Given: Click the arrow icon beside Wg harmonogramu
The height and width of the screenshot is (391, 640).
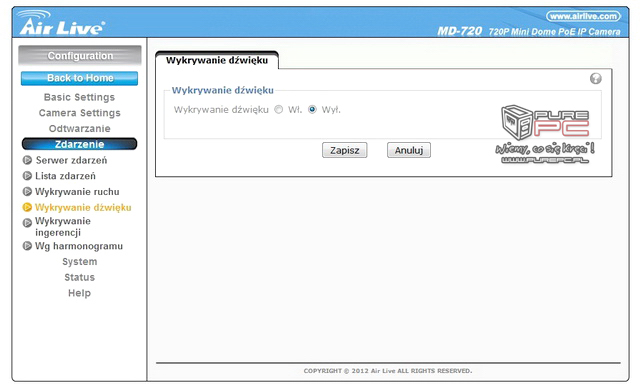Looking at the screenshot, I should [x=27, y=246].
